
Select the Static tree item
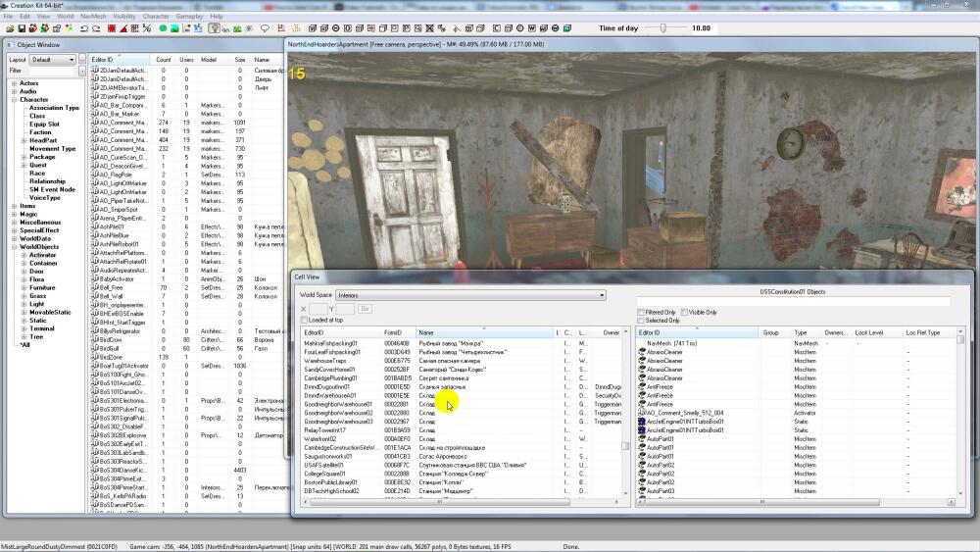pyautogui.click(x=38, y=320)
